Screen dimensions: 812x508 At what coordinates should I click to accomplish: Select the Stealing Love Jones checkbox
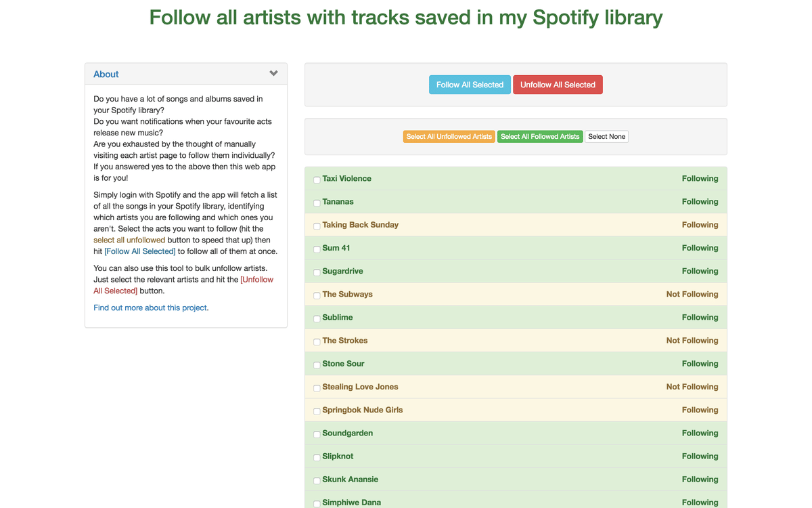click(317, 388)
